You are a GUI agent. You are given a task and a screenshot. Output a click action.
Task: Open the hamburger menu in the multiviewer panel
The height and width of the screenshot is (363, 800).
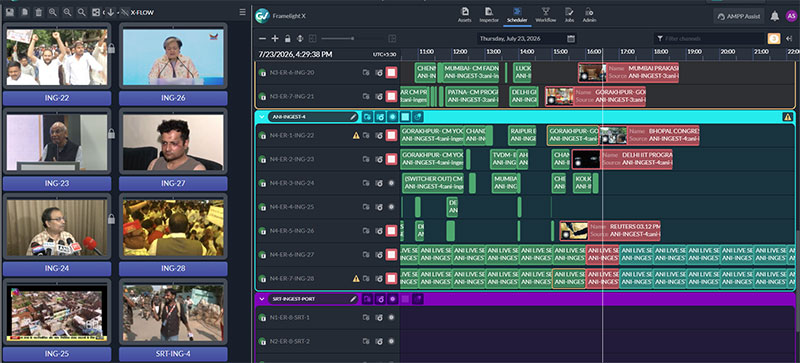click(x=242, y=12)
